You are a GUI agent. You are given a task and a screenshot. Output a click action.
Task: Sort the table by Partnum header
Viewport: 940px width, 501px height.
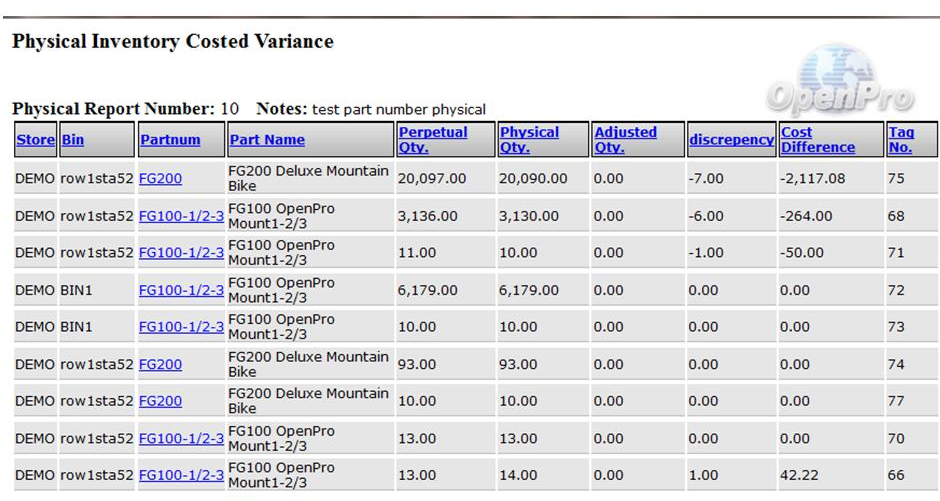pyautogui.click(x=170, y=140)
